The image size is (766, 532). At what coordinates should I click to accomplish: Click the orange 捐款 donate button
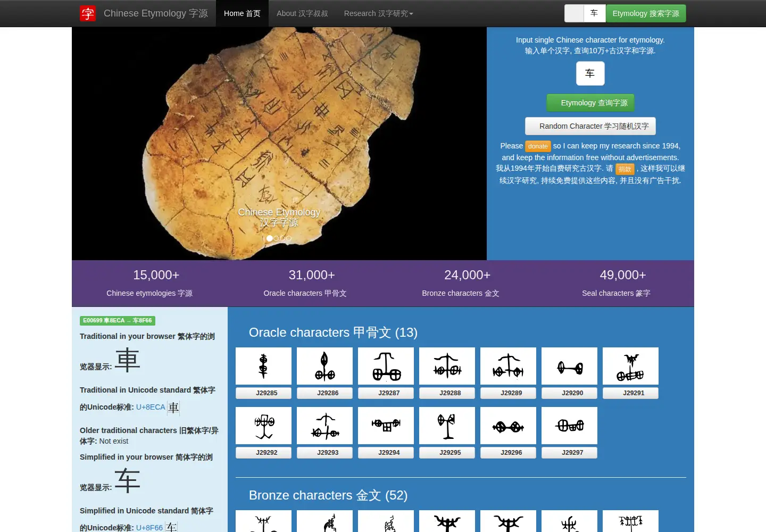pos(625,169)
